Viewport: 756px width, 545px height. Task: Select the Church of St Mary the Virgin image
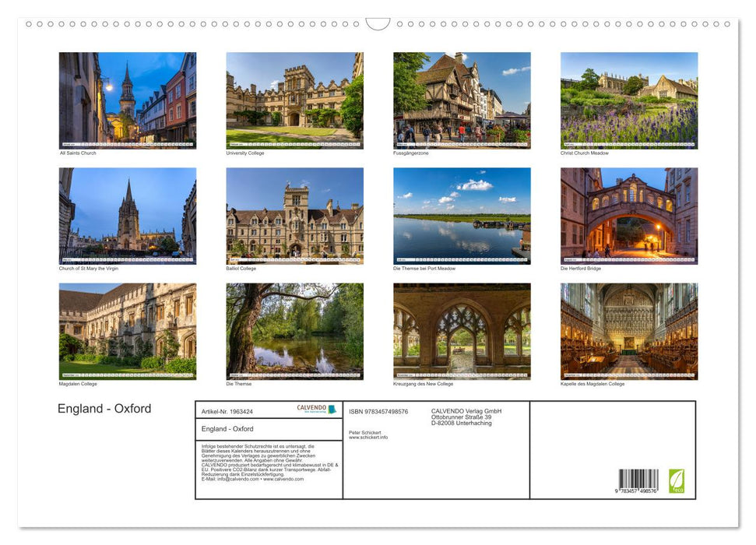pyautogui.click(x=128, y=216)
